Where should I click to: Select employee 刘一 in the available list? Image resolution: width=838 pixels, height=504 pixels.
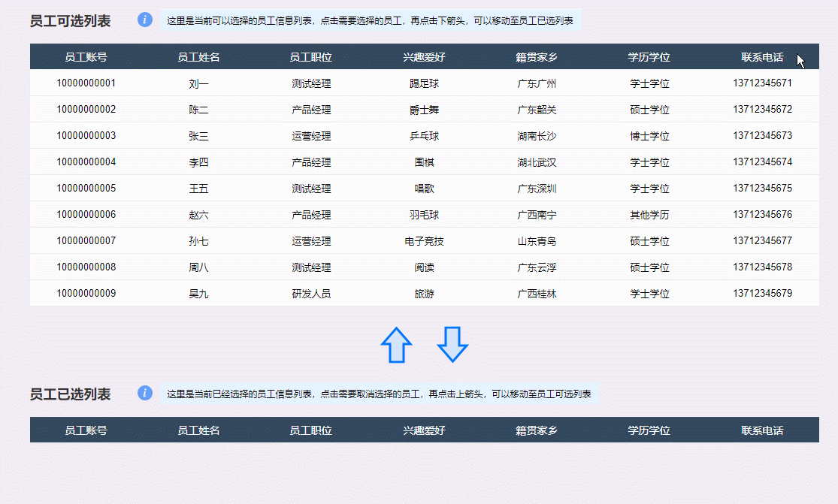199,83
